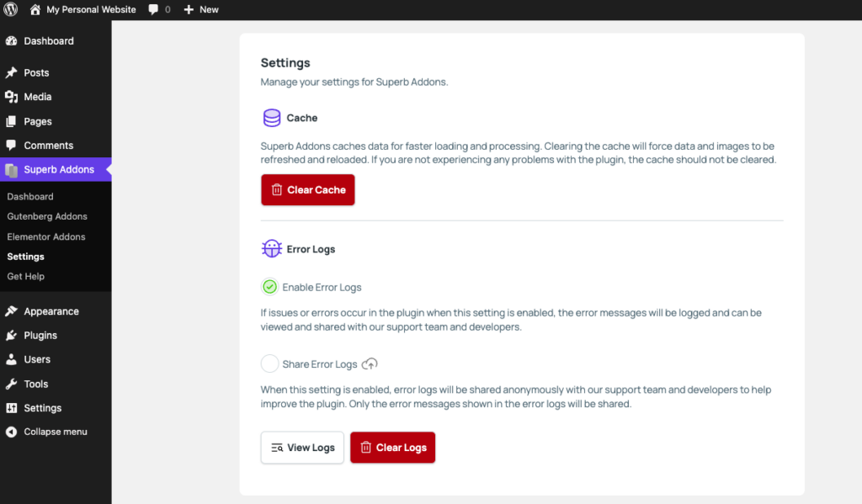
Task: Open Gutenberg Addons submenu item
Action: (47, 216)
